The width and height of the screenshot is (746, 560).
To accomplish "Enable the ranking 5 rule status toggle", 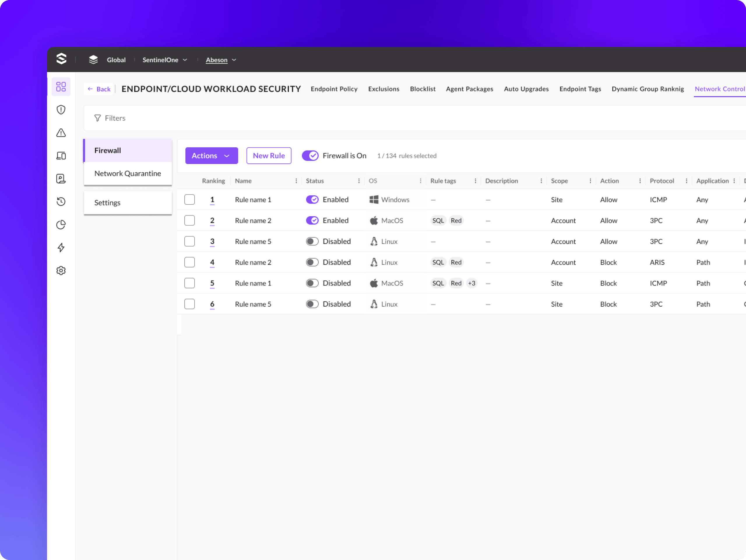I will tap(312, 283).
